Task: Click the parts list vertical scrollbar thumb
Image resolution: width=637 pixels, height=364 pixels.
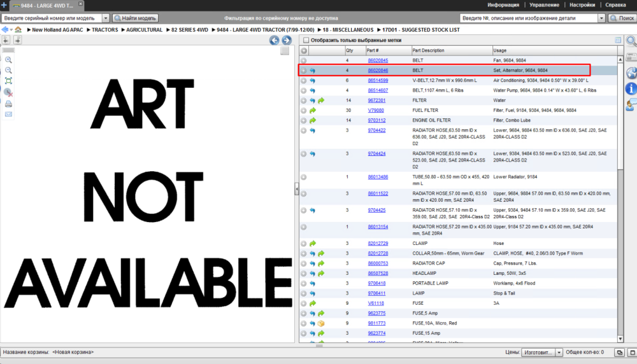Action: tap(620, 116)
